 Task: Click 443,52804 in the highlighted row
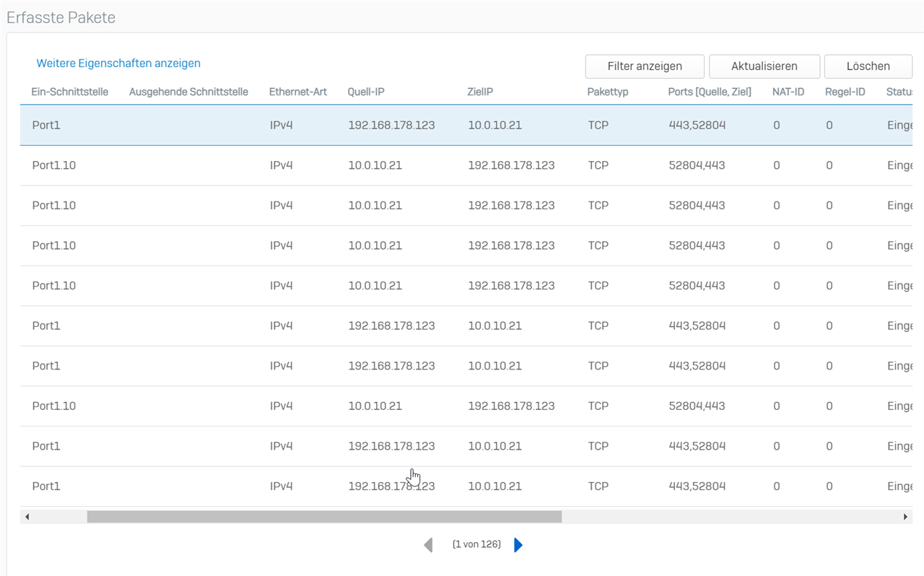point(697,125)
